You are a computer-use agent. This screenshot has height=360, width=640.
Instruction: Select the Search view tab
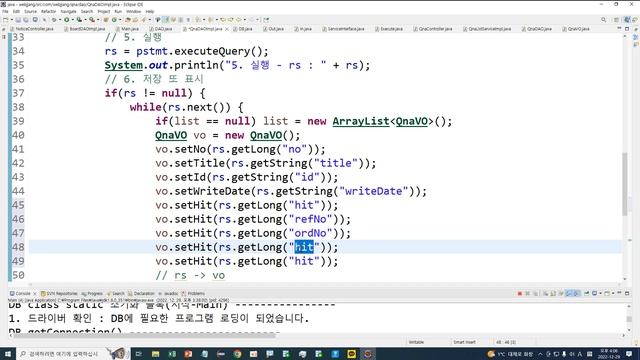pos(116,293)
